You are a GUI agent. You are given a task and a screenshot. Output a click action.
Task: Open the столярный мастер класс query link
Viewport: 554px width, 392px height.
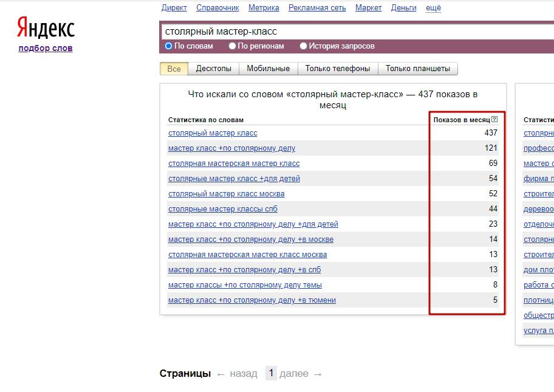pos(213,133)
